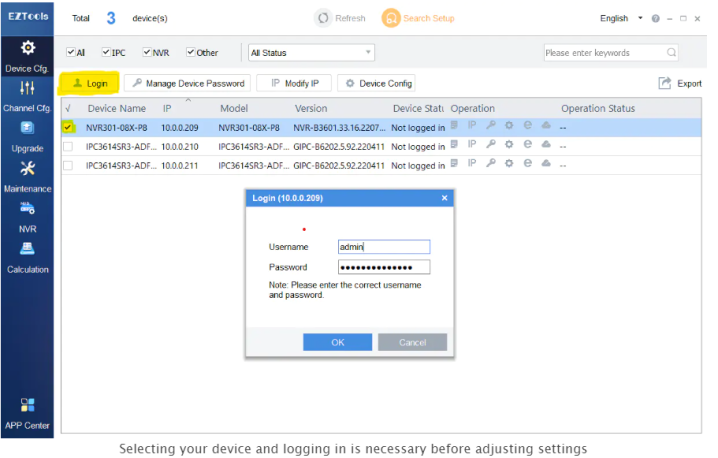Click the Username input field
The width and height of the screenshot is (718, 458).
[x=383, y=246]
